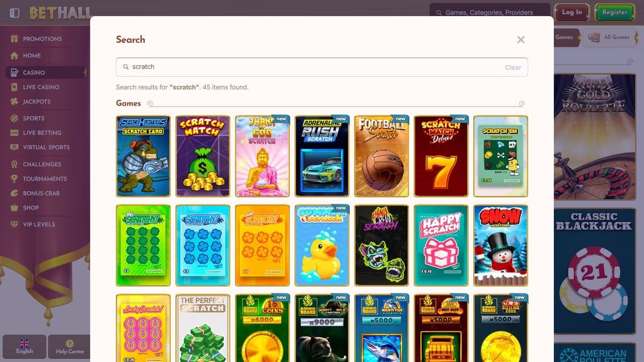Open the Promotions menu item
The image size is (644, 362).
[x=42, y=39]
